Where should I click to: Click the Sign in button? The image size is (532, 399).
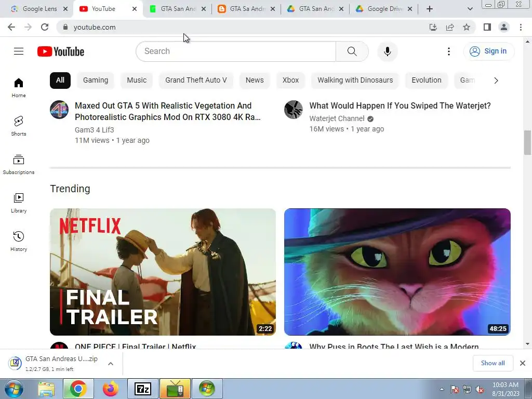[489, 51]
